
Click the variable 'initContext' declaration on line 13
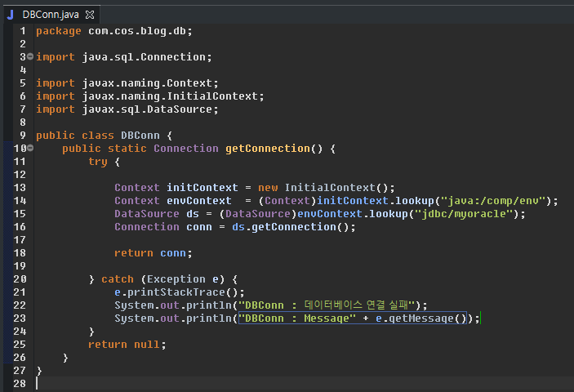(x=202, y=188)
